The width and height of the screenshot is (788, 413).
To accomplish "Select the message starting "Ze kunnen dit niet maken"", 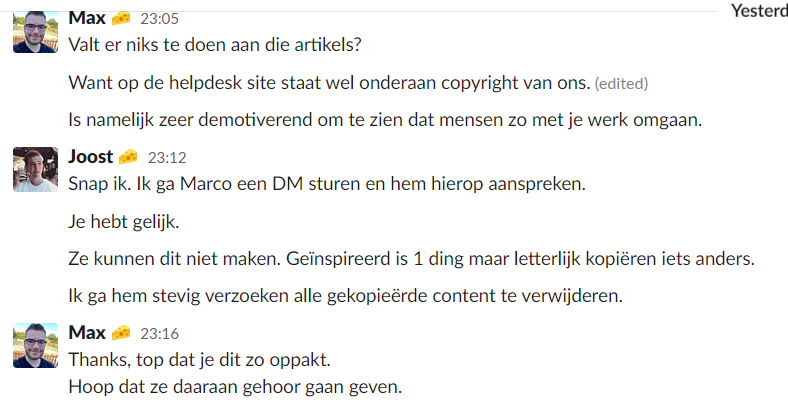I will click(x=410, y=259).
